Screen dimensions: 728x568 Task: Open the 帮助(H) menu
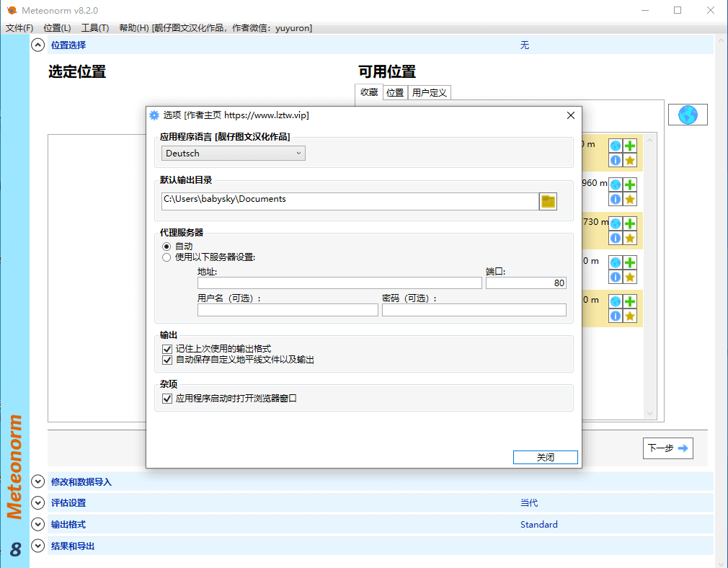(134, 28)
